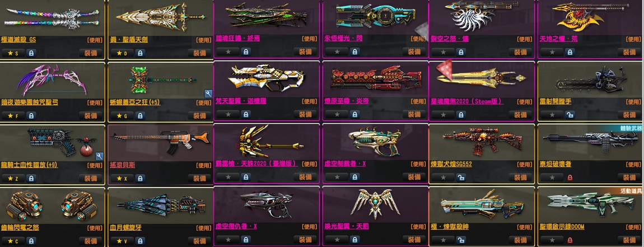Toggle the favorite star S for 極道滅殺 GS
Image resolution: width=644 pixels, height=247 pixels.
(x=13, y=53)
